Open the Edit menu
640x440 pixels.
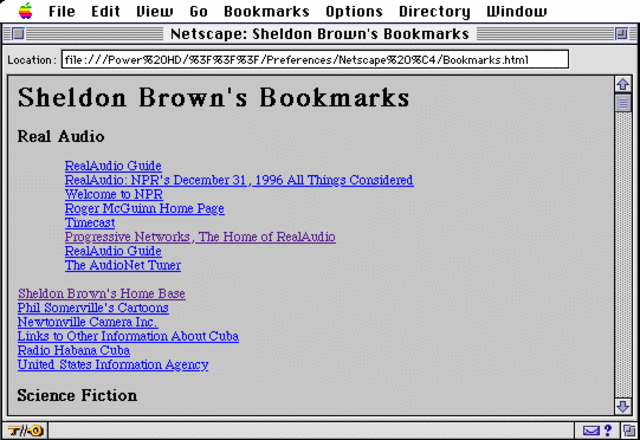click(105, 11)
